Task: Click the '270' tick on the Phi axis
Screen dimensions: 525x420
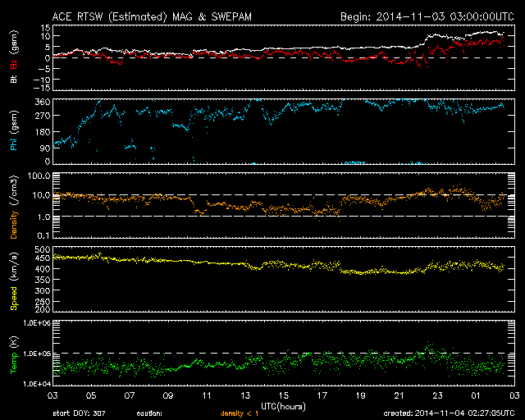Action: (42, 116)
